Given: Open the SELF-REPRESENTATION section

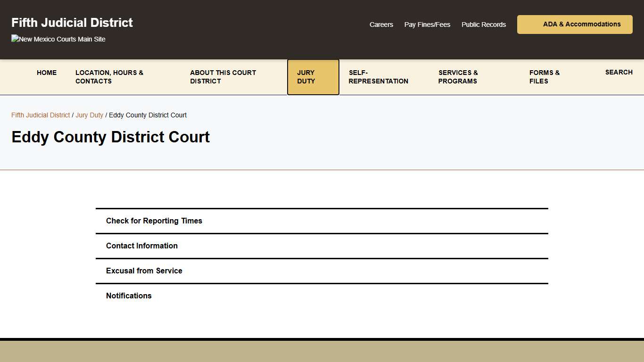Looking at the screenshot, I should pos(378,77).
